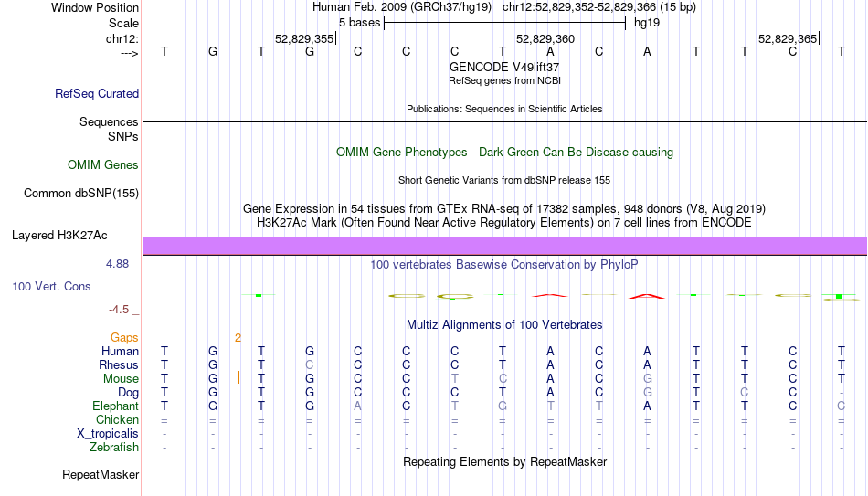Click 100 vertebrates Basewise Conservation by PhyloP title
Screen dimensions: 868x496
tap(504, 265)
